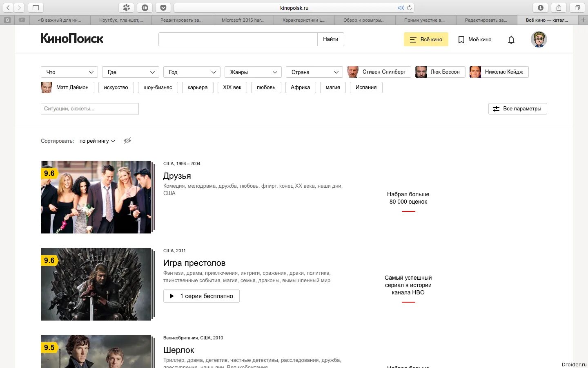Show all tabs overview icon
Viewport: 588px width, 368px height.
click(577, 8)
